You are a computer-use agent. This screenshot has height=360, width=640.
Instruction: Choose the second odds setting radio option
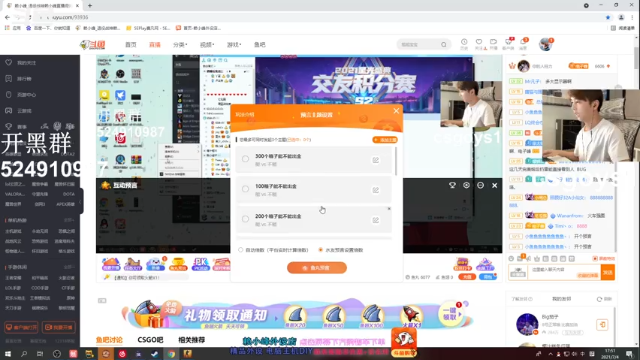click(x=320, y=250)
